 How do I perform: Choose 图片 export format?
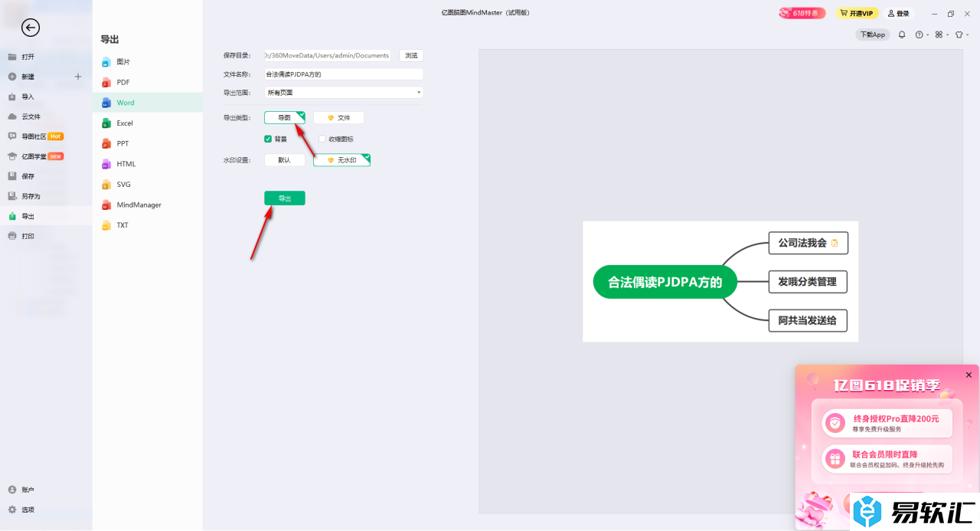(148, 61)
